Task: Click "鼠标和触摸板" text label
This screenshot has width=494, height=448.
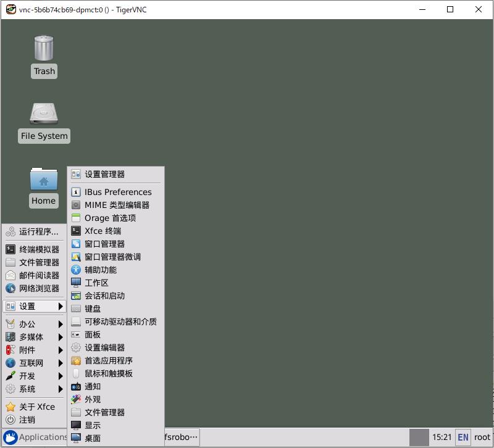Action: click(109, 373)
